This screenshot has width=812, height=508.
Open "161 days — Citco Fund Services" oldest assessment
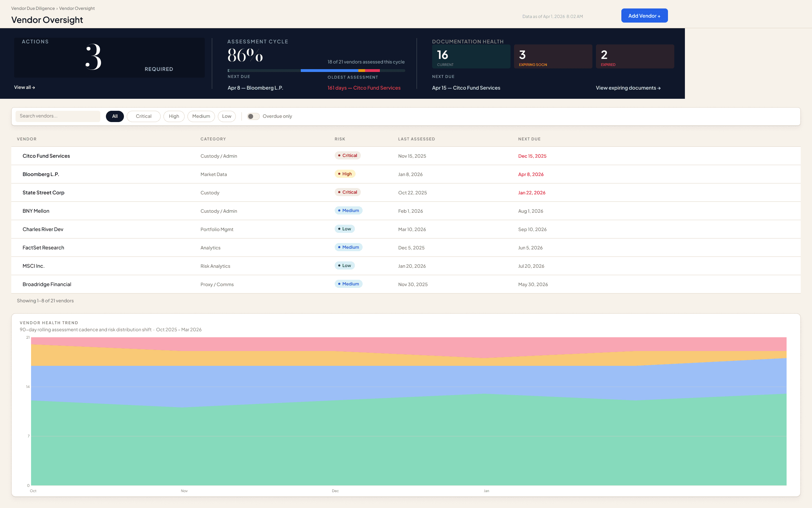(364, 88)
